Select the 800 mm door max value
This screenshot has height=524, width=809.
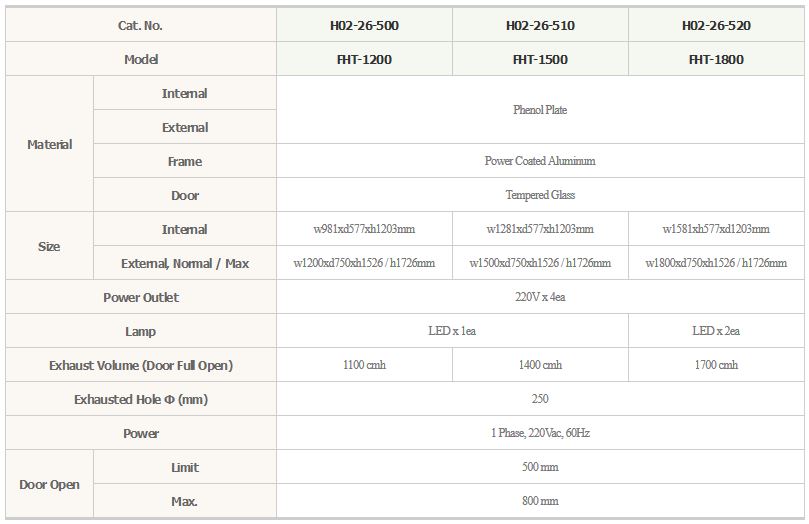click(540, 501)
